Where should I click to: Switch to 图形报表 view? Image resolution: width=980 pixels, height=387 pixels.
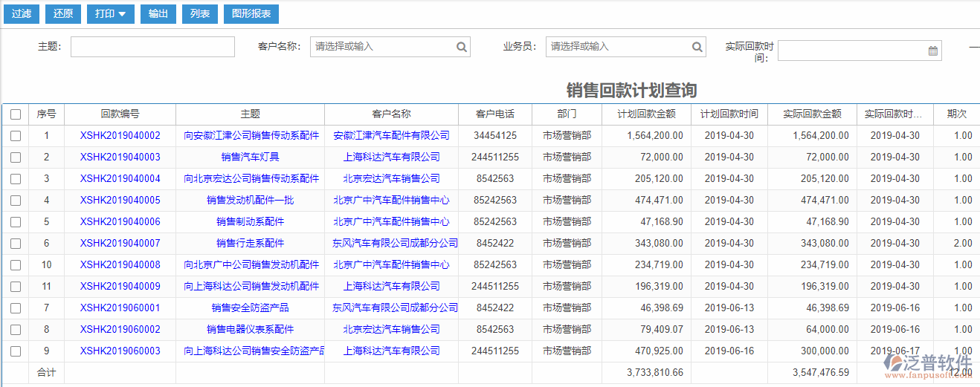pos(251,14)
